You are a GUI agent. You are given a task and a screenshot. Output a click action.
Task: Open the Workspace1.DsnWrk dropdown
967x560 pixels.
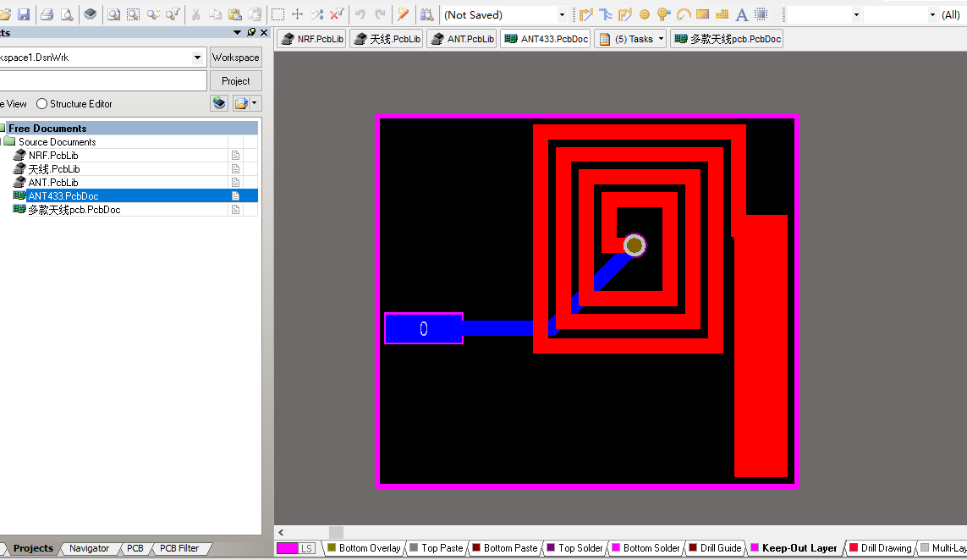pyautogui.click(x=197, y=58)
